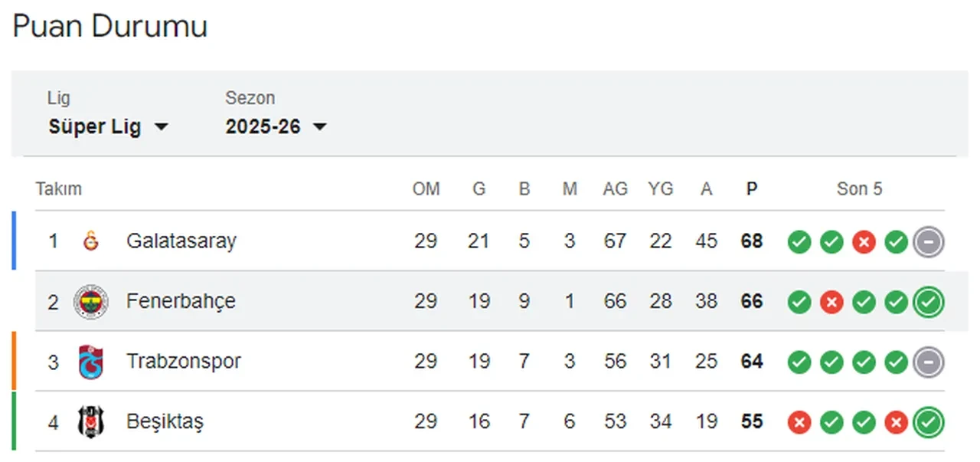Viewport: 980px width, 462px height.
Task: Select the Son 5 column header
Action: pyautogui.click(x=859, y=188)
